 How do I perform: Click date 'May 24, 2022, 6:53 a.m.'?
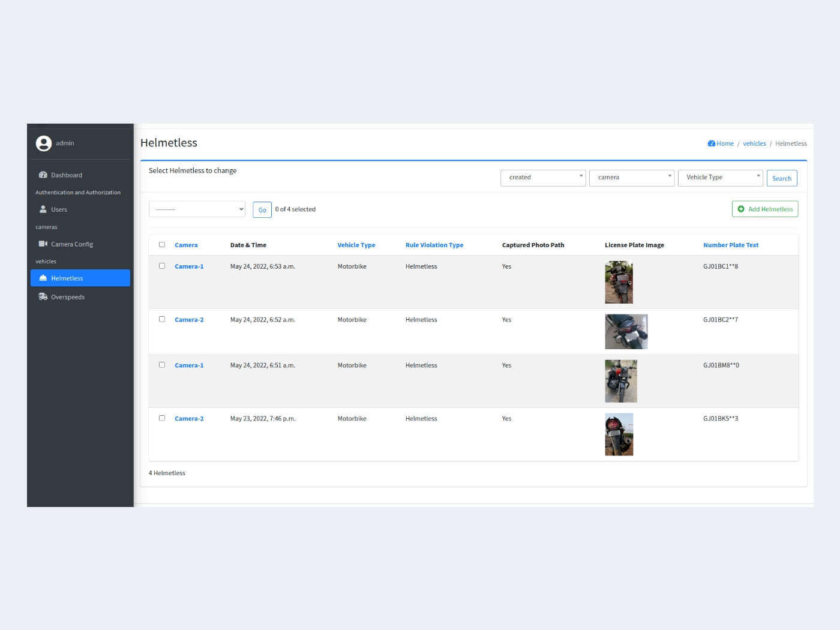(x=263, y=266)
